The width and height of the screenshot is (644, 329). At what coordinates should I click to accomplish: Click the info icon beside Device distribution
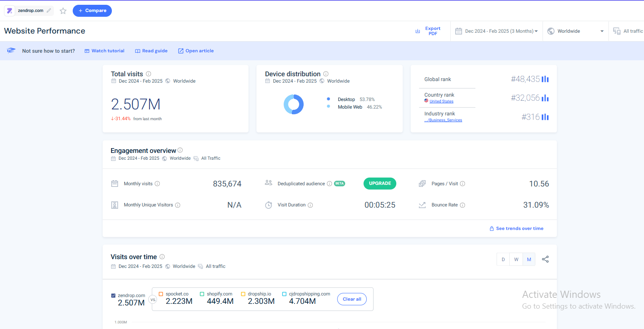pyautogui.click(x=326, y=74)
